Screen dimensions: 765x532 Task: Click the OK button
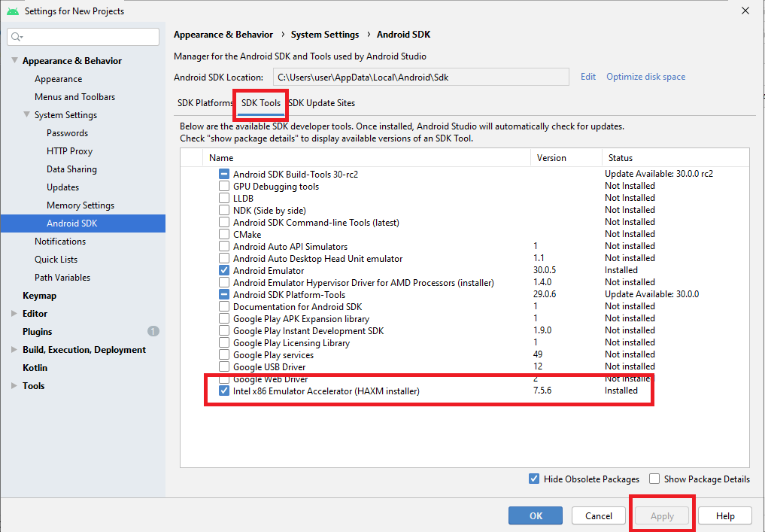click(x=536, y=516)
